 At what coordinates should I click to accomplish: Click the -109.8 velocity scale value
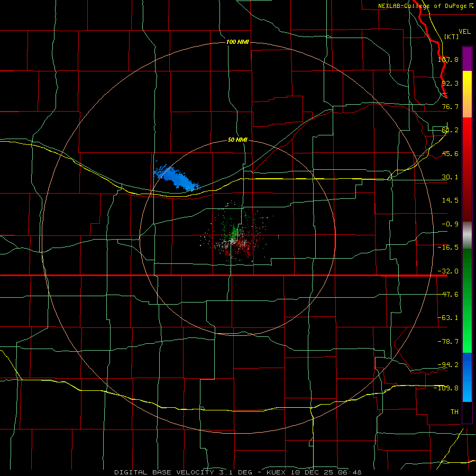pos(446,388)
